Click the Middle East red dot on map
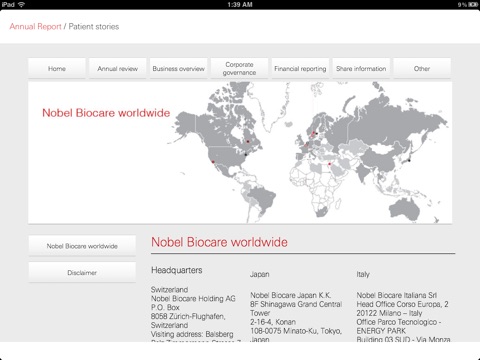This screenshot has height=360, width=480. tap(329, 164)
